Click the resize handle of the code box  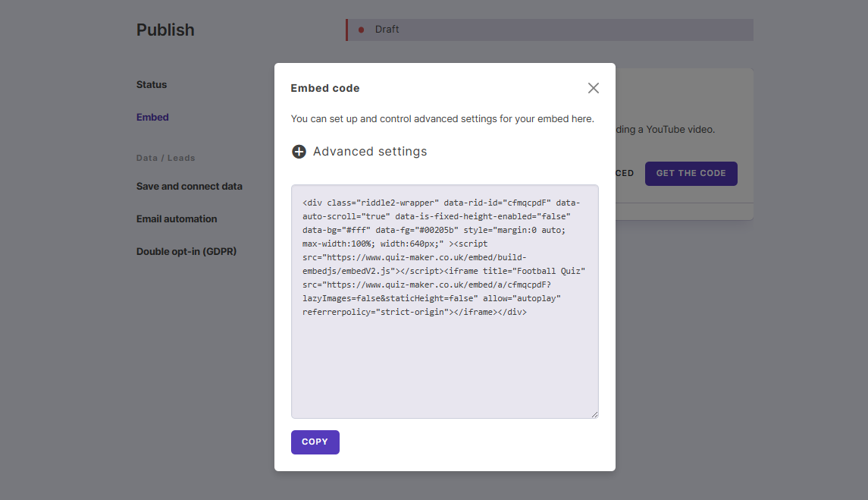(x=594, y=413)
